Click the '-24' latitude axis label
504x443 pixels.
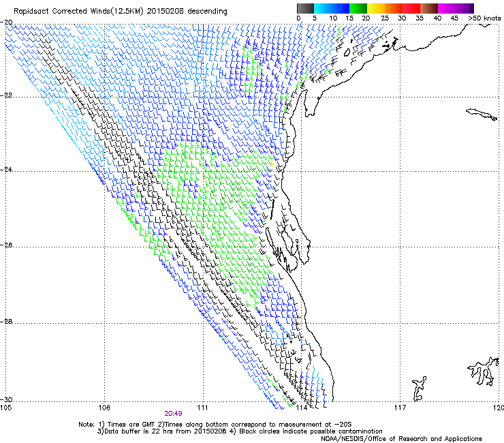point(6,169)
